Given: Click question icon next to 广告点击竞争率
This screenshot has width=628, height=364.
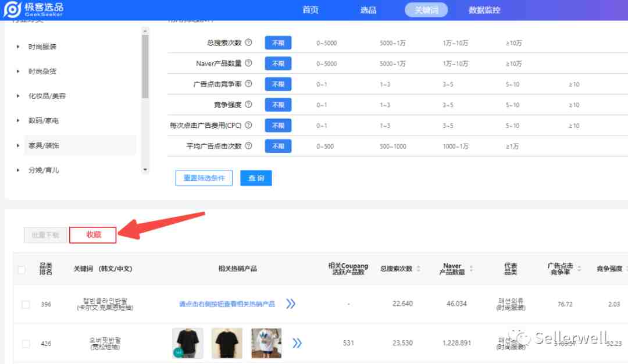Looking at the screenshot, I should tap(248, 84).
